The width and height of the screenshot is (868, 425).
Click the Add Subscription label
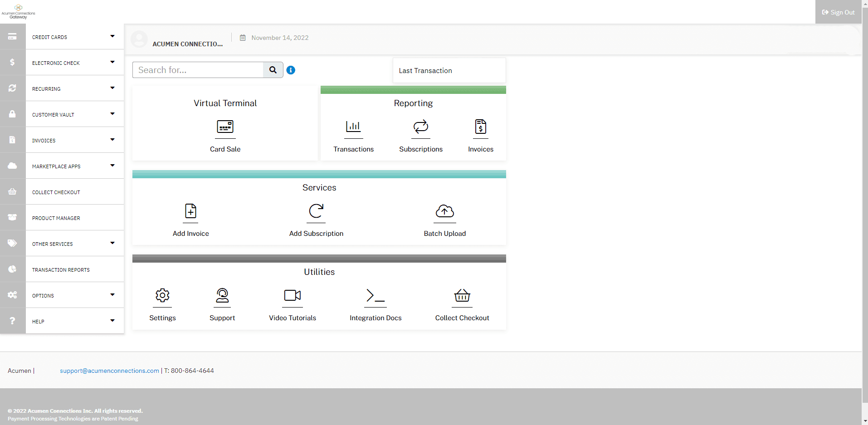[x=317, y=234]
